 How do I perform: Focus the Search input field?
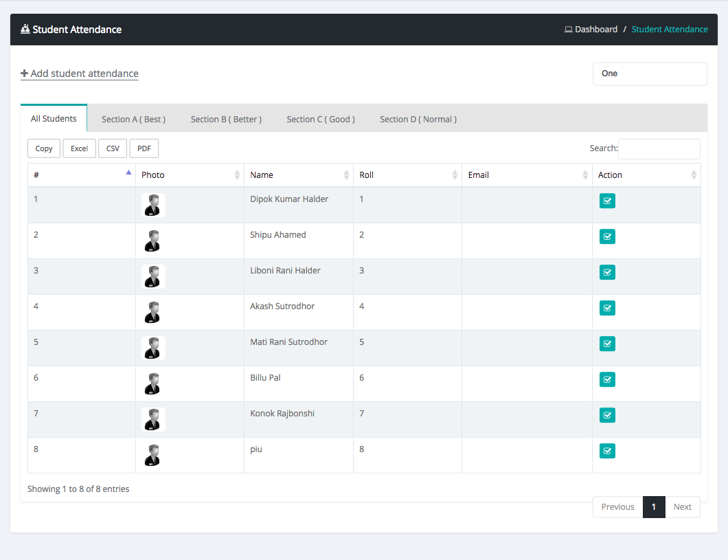(x=659, y=148)
